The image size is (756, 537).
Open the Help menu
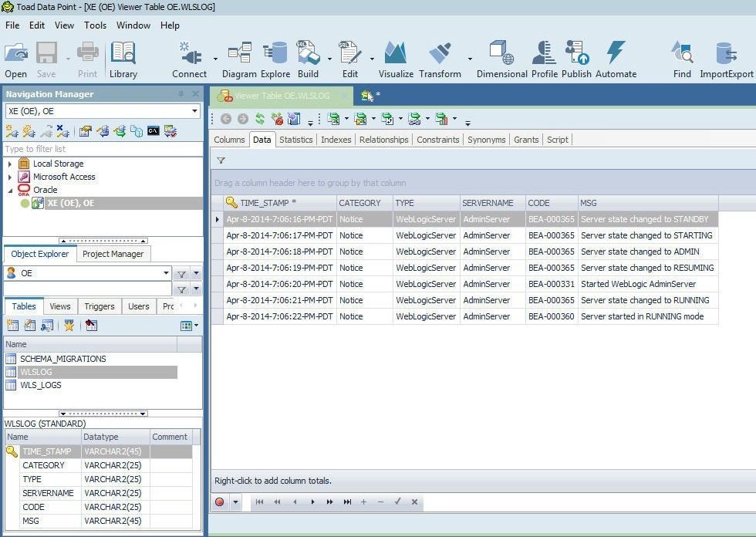coord(170,25)
